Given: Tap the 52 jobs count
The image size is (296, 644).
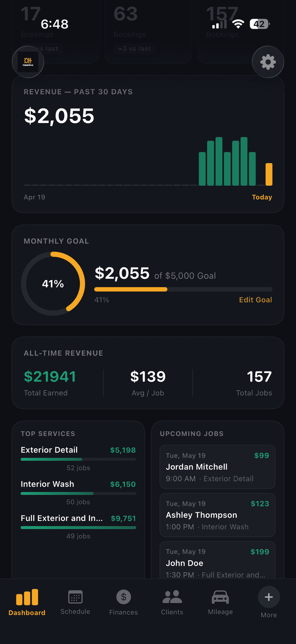Looking at the screenshot, I should [78, 468].
